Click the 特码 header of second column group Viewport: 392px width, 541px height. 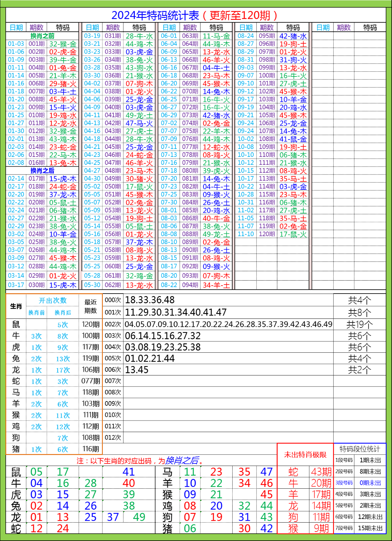pos(139,27)
